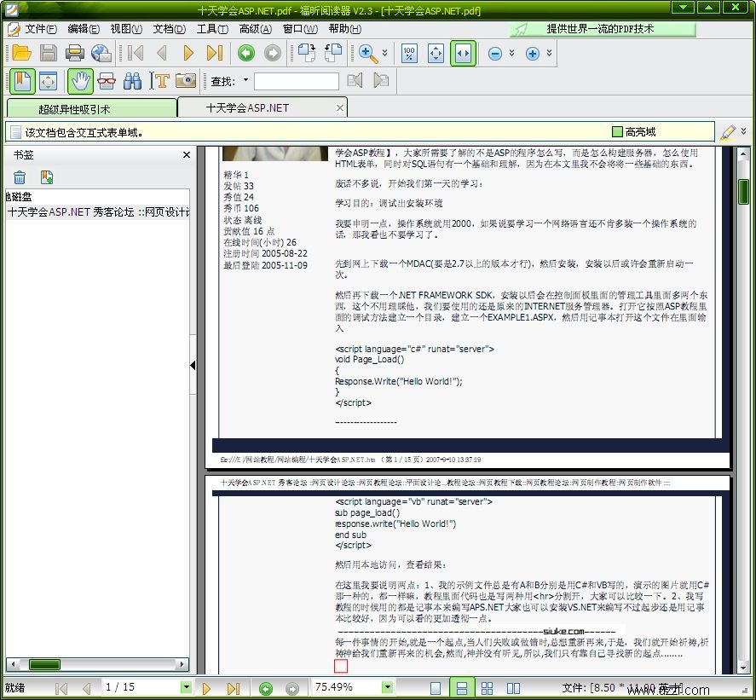Expand the zoom-out button options
This screenshot has height=700, width=756.
(x=511, y=53)
